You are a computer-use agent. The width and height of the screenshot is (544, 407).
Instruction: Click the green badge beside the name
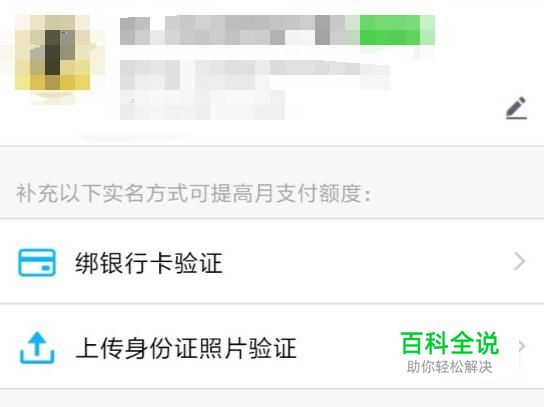tap(397, 30)
